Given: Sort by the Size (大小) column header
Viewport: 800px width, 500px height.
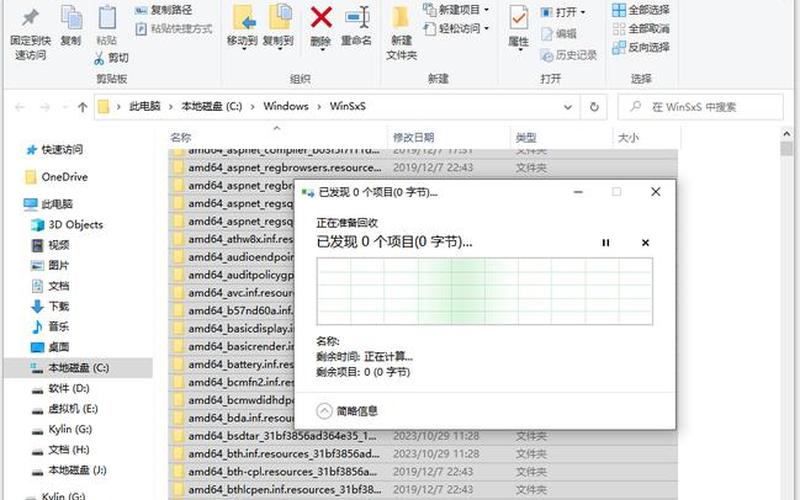Looking at the screenshot, I should [x=628, y=137].
